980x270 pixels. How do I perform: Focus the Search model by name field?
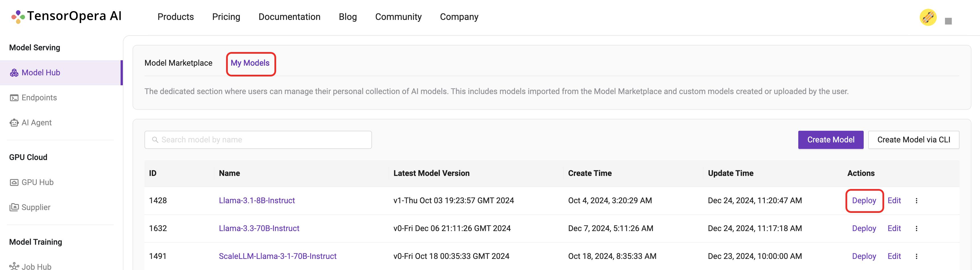258,140
